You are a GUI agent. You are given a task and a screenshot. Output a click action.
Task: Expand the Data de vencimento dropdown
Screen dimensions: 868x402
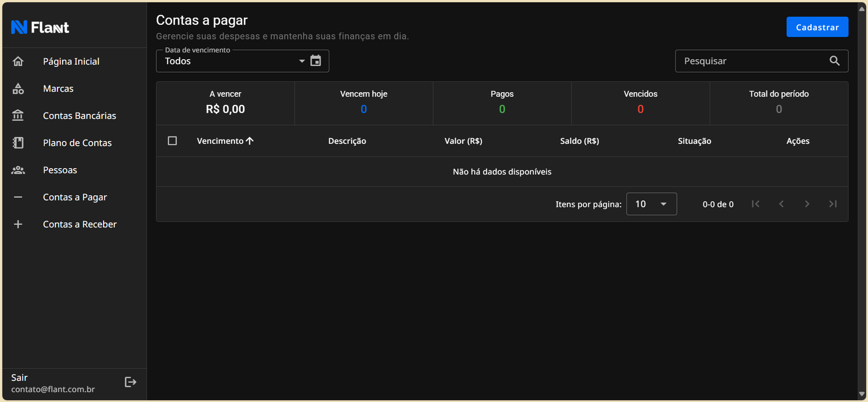click(x=302, y=61)
